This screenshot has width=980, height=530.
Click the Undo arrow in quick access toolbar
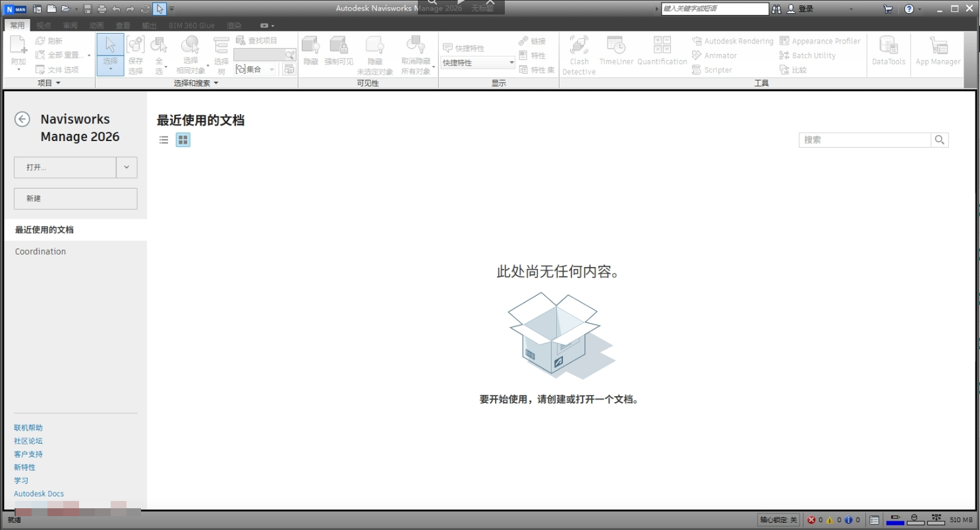(x=116, y=9)
